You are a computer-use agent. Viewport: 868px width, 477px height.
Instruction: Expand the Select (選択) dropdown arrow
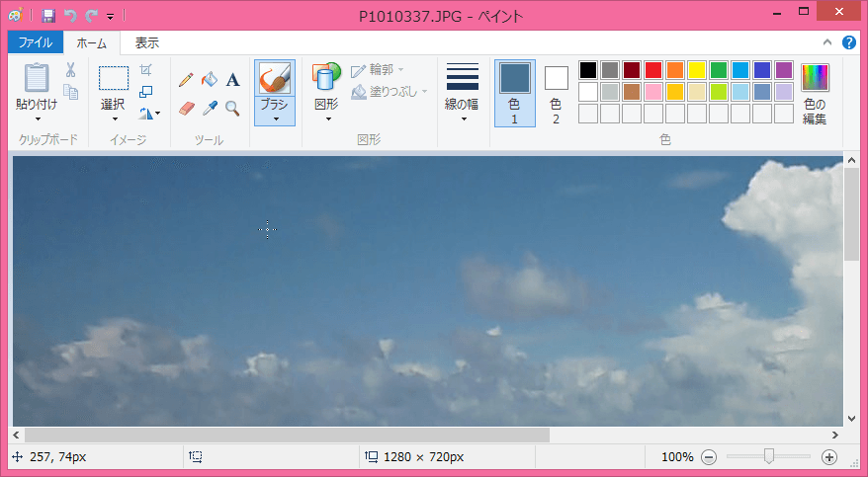[x=115, y=119]
